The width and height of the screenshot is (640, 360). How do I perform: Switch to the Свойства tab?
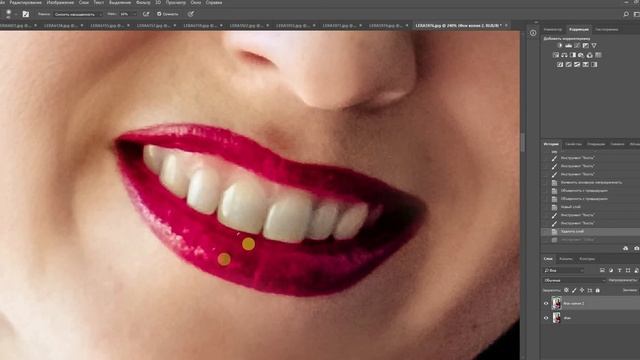click(x=573, y=144)
